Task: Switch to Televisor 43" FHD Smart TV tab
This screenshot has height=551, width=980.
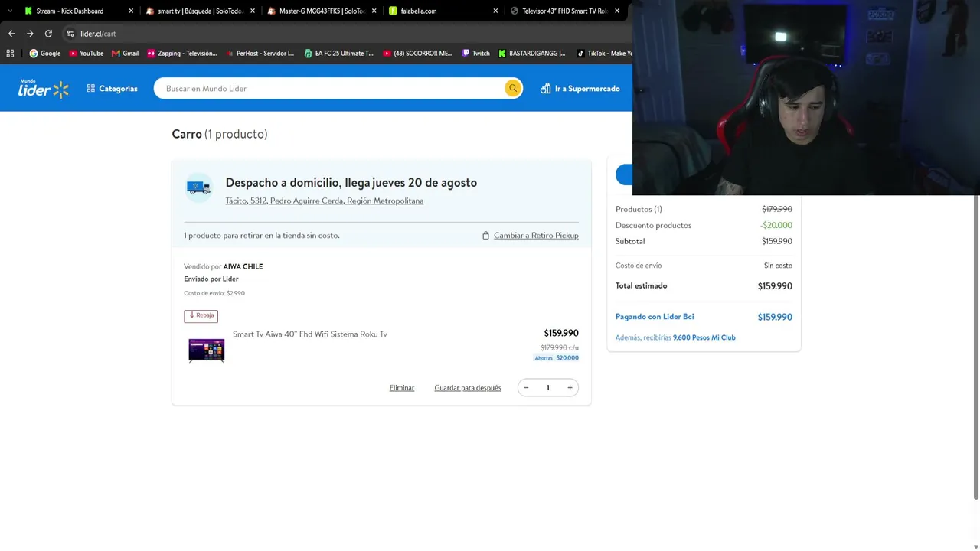Action: click(564, 11)
